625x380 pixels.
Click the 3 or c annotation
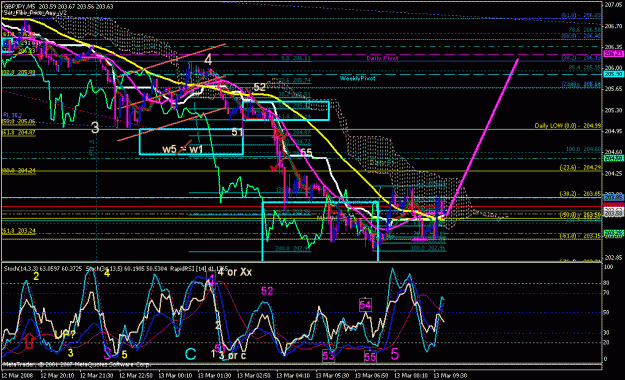[x=232, y=355]
